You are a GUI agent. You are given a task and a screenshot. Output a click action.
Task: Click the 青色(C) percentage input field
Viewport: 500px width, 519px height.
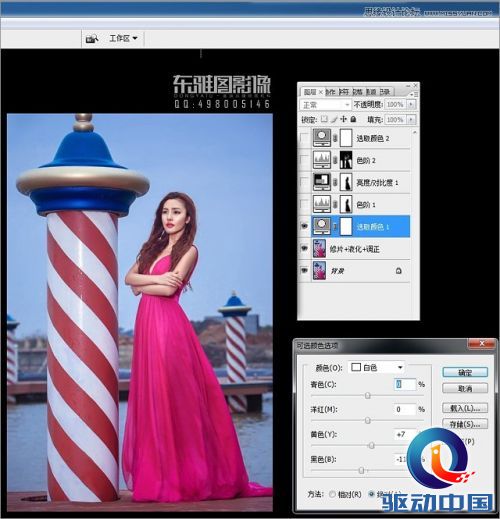[405, 384]
